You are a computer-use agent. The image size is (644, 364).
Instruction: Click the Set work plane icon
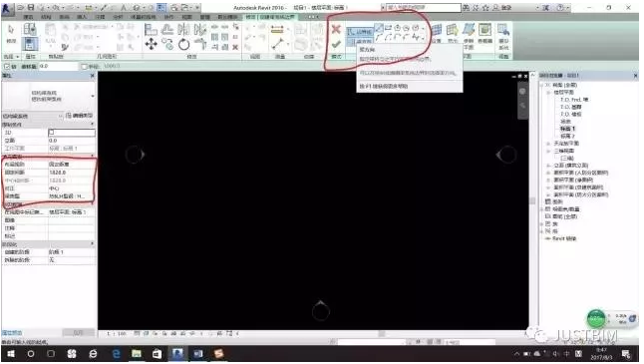437,30
